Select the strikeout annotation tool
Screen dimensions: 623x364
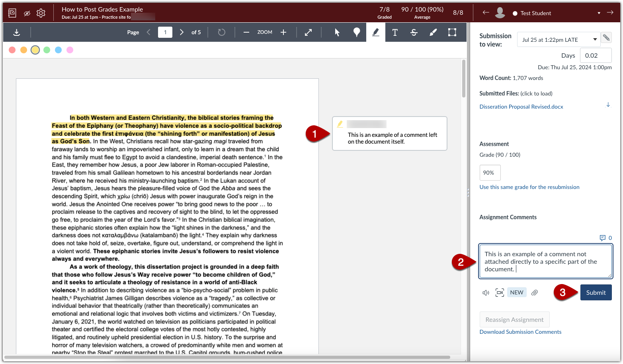tap(414, 33)
